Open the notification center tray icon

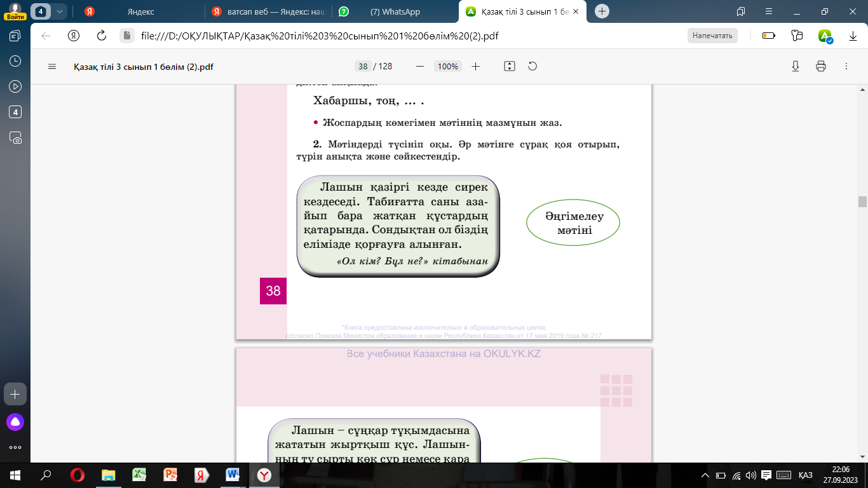pos(766,475)
